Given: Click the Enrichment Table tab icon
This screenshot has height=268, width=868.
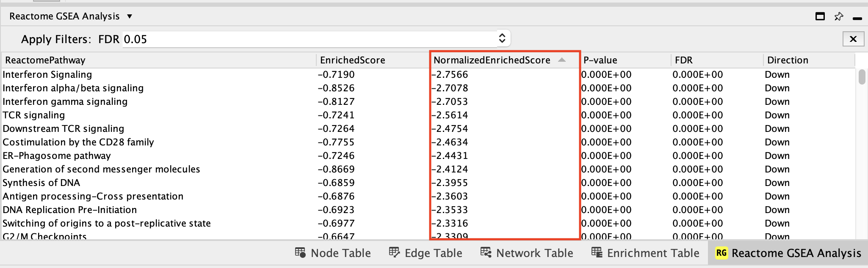Looking at the screenshot, I should tap(597, 253).
